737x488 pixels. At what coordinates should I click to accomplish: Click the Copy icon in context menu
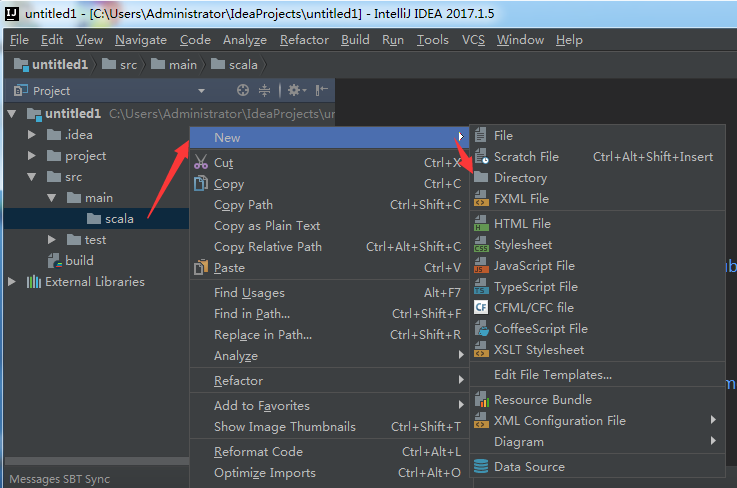[201, 183]
